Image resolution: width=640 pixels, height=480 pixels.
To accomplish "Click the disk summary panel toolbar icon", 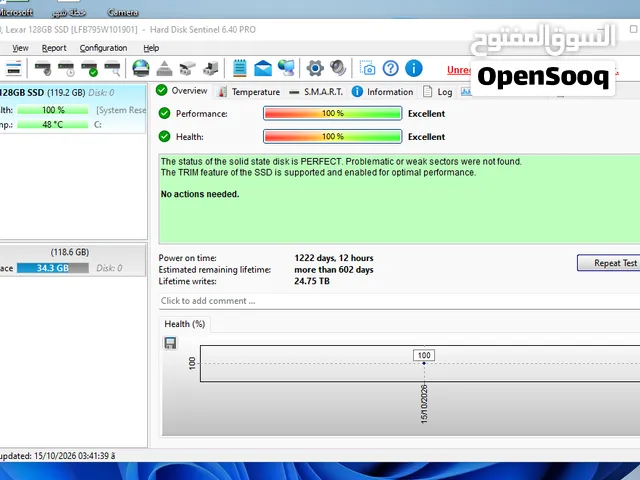I will point(13,68).
